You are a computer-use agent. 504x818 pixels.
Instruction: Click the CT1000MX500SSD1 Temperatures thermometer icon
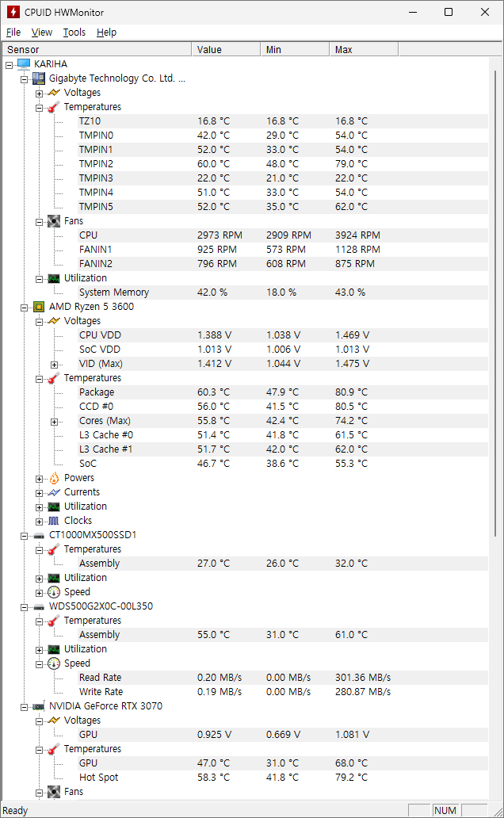(54, 549)
